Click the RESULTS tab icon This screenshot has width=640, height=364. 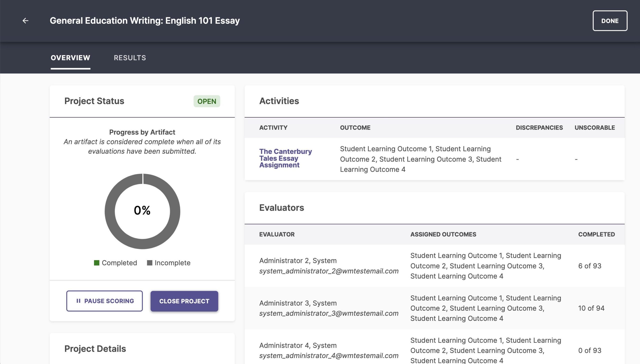(130, 57)
